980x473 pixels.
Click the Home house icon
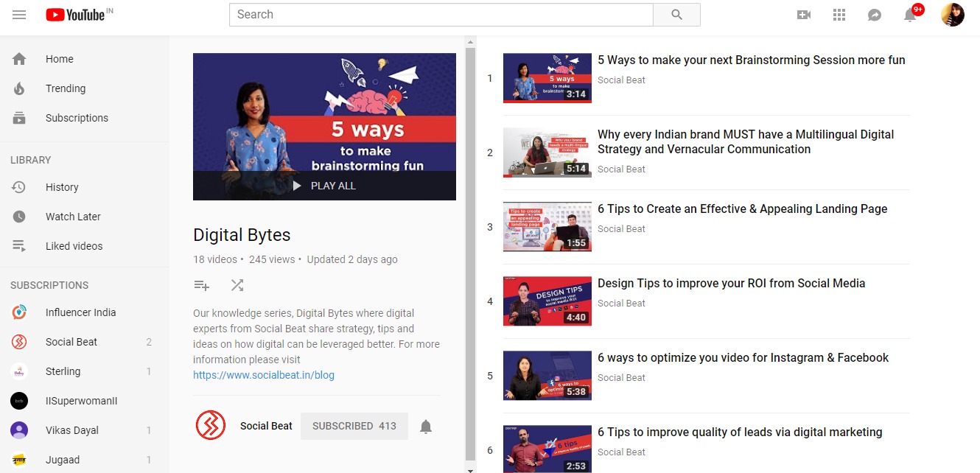[x=19, y=59]
